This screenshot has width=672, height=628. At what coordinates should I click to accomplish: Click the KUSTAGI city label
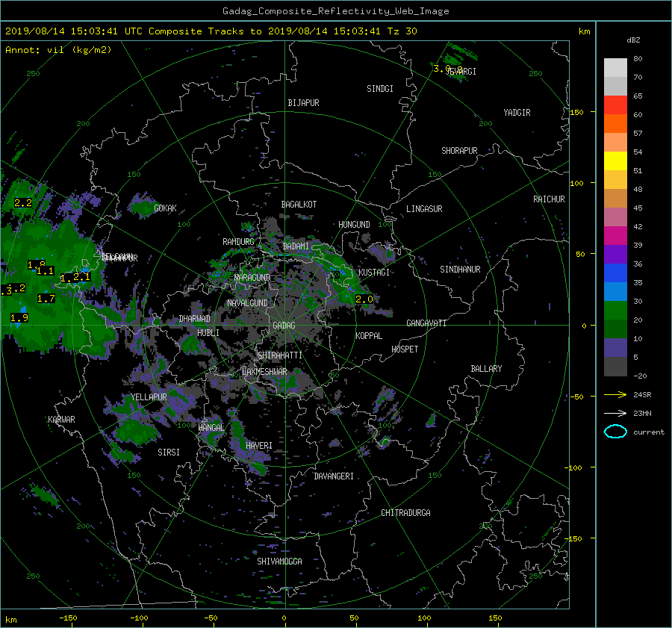(x=374, y=273)
